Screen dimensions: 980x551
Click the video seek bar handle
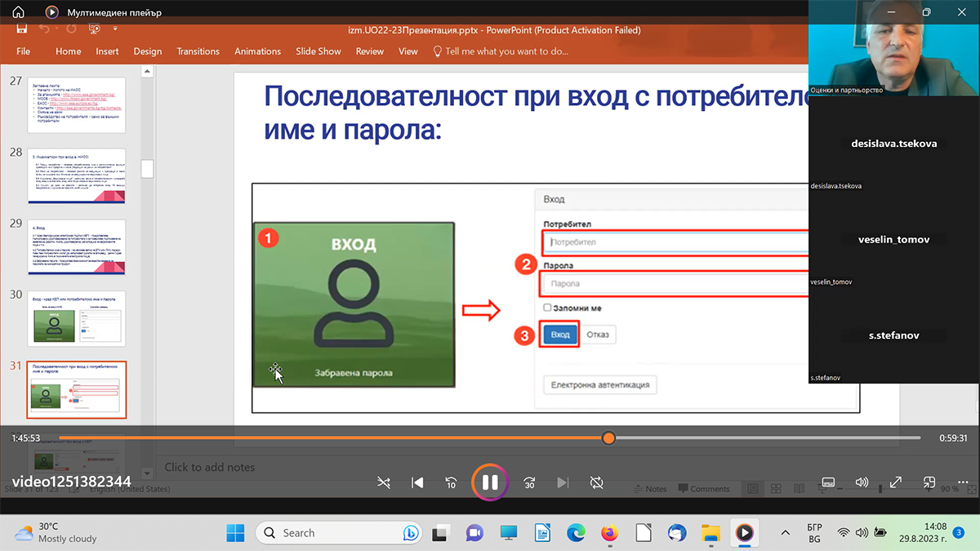tap(608, 438)
